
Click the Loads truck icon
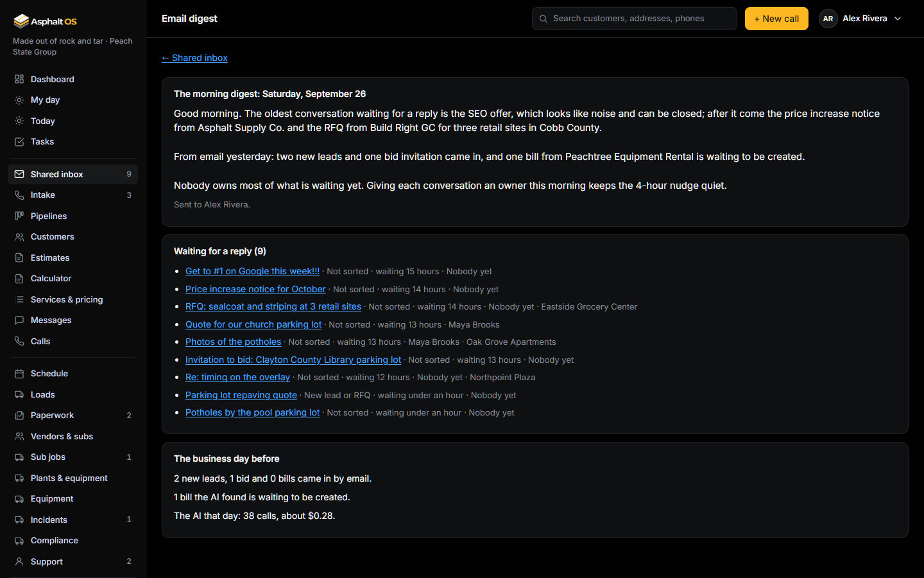tap(19, 394)
